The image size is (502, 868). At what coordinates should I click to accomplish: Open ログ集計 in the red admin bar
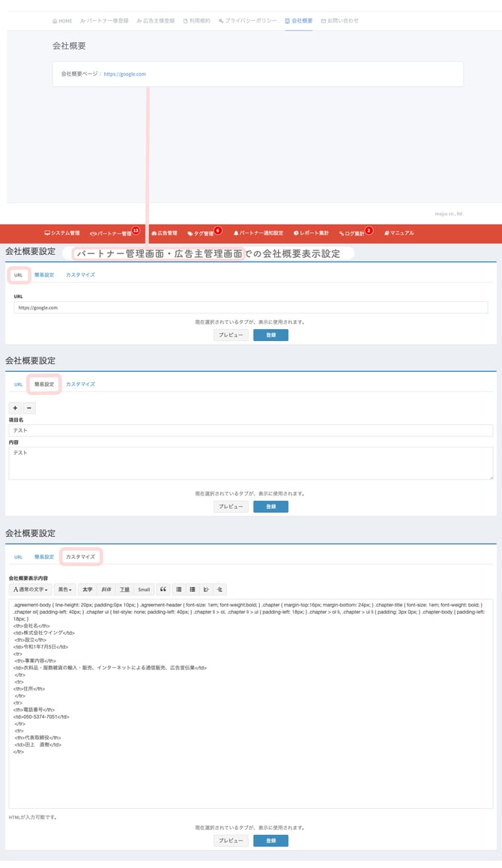point(352,233)
